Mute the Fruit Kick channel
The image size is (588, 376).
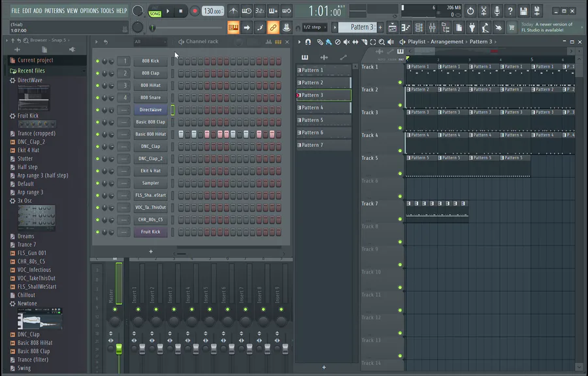pos(97,232)
